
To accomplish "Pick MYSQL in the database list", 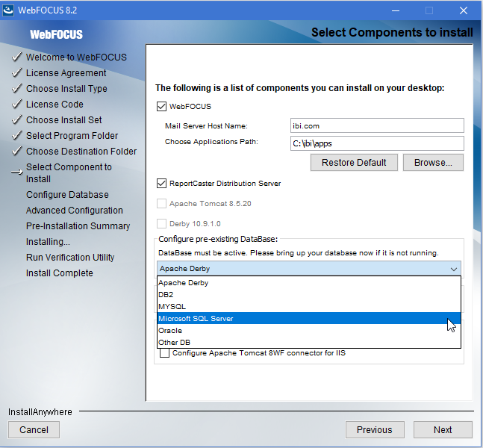I will click(308, 307).
